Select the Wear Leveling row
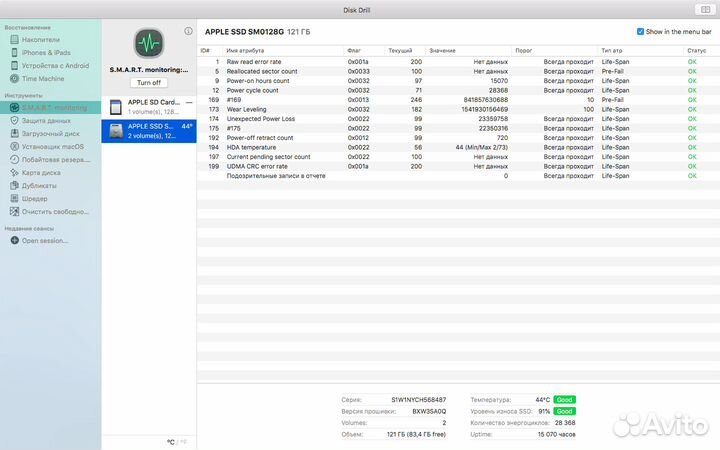720x450 pixels. [x=458, y=109]
